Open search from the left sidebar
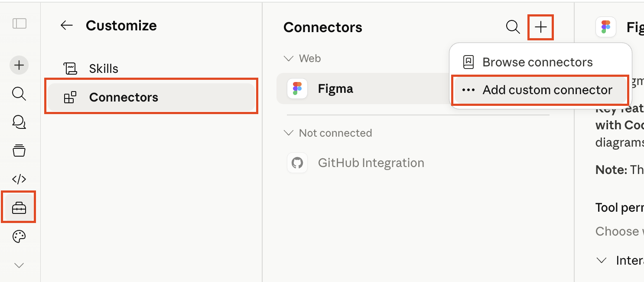This screenshot has width=644, height=282. point(19,94)
